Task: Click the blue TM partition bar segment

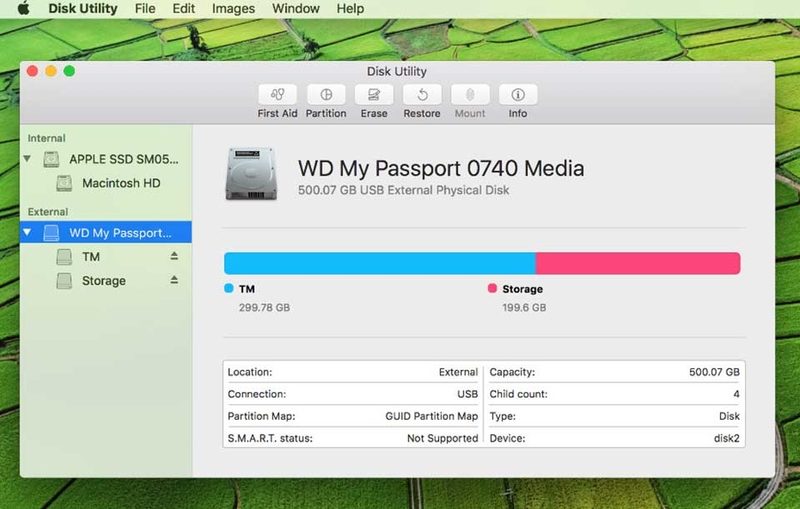Action: (x=380, y=263)
